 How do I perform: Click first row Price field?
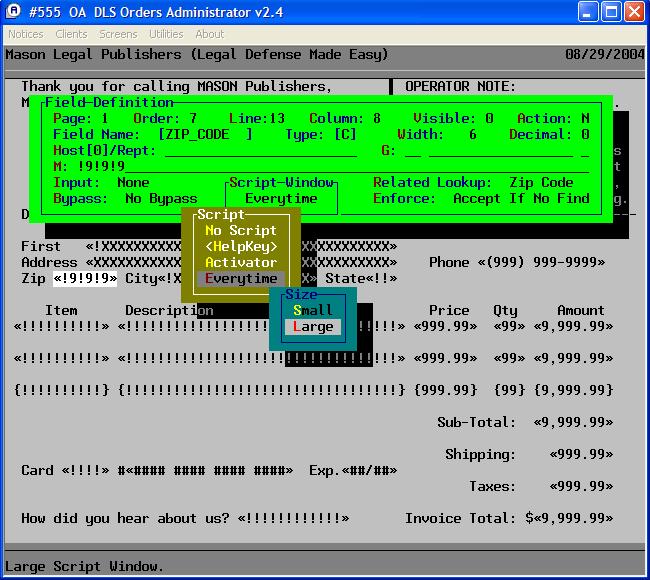445,327
